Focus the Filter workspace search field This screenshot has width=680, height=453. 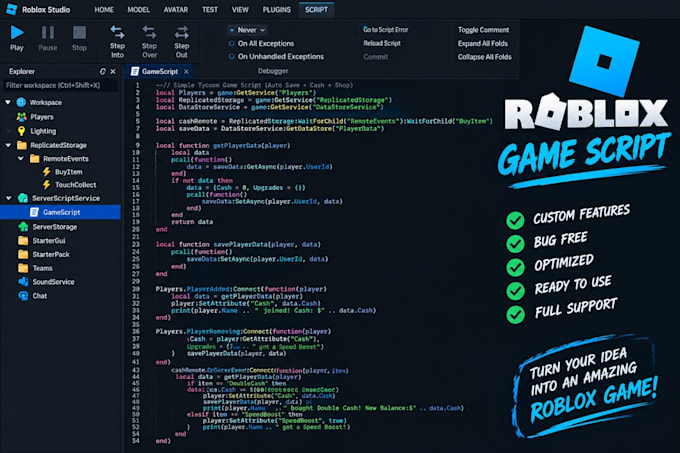point(60,85)
